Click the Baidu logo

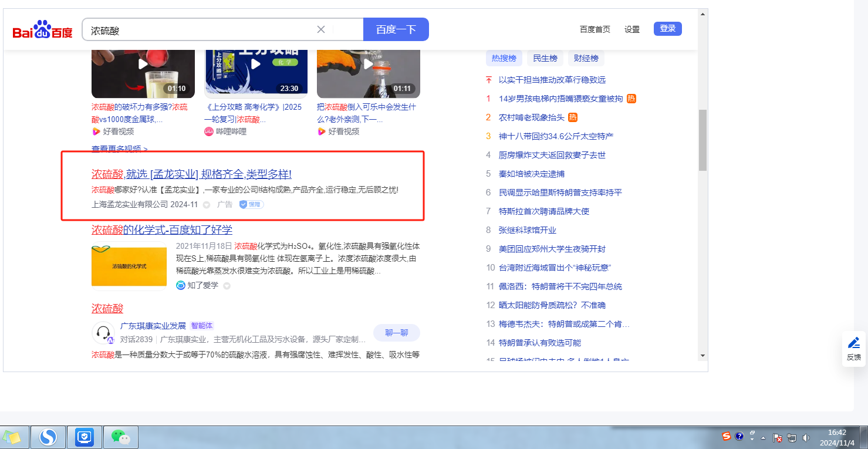point(42,29)
